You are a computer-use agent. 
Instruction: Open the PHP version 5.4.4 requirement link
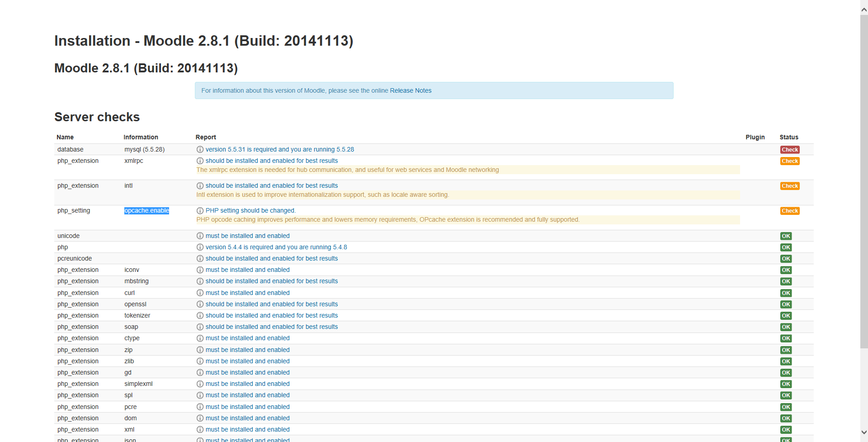pos(276,247)
